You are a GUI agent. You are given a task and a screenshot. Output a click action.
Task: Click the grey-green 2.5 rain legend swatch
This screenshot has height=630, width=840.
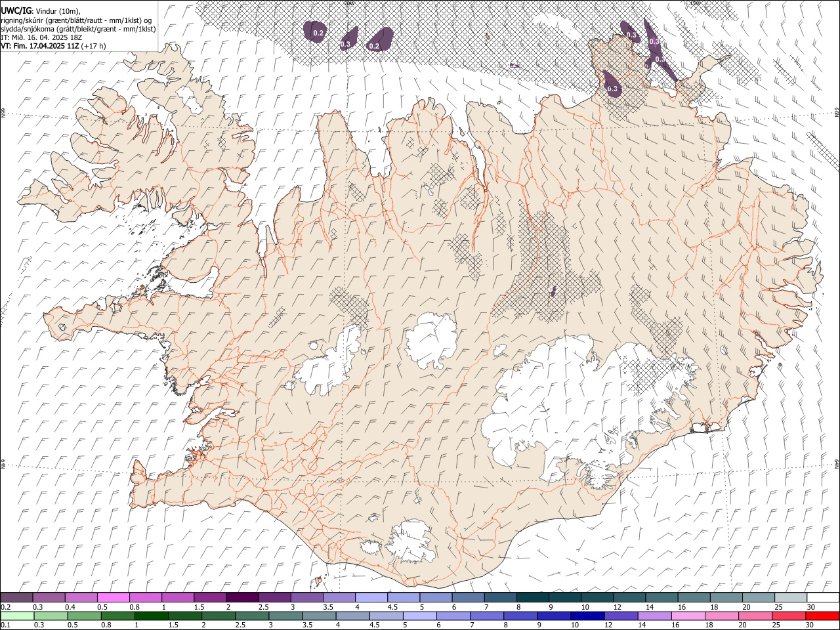coord(252,616)
